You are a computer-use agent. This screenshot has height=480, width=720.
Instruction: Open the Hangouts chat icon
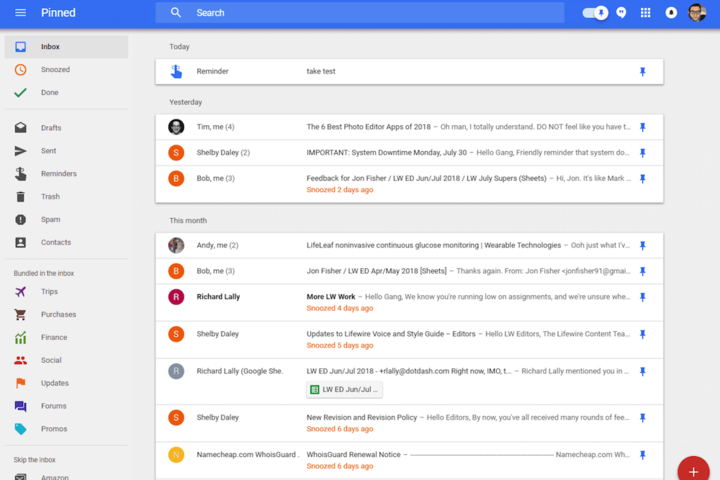621,13
